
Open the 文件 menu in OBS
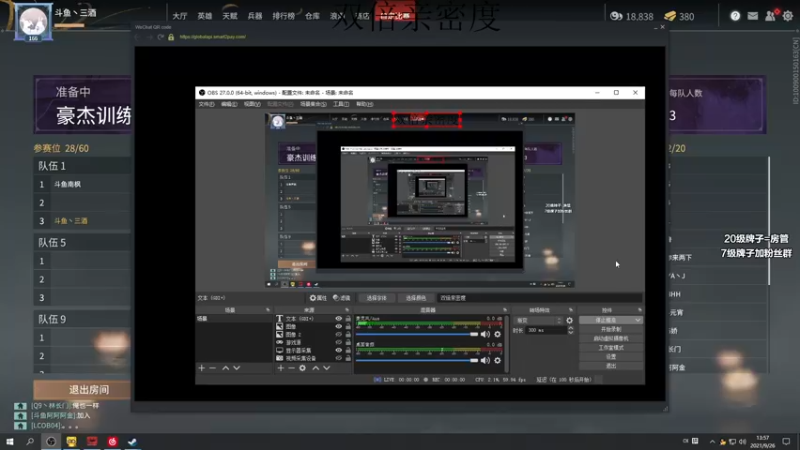click(206, 104)
